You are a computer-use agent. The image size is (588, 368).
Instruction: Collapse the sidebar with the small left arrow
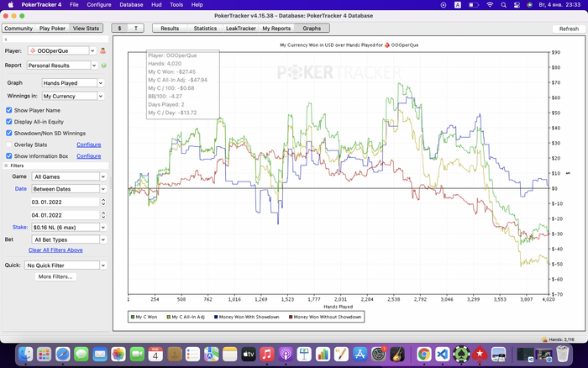[x=6, y=39]
